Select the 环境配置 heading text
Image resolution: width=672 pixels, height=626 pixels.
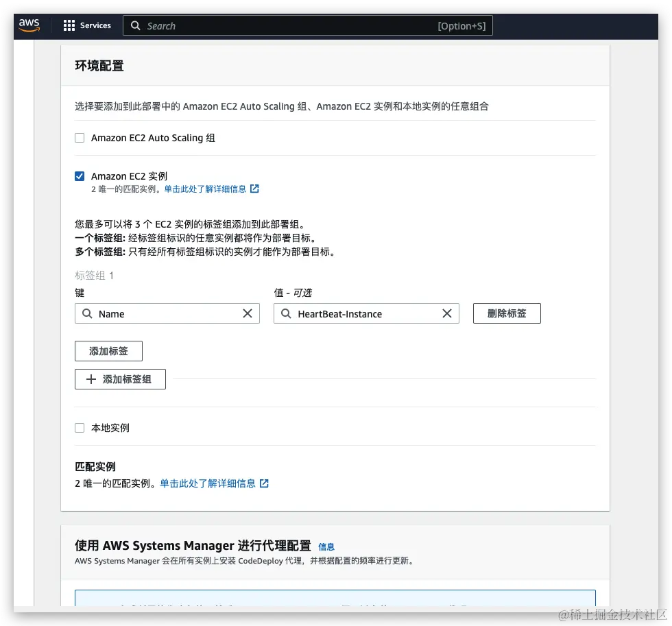coord(99,66)
